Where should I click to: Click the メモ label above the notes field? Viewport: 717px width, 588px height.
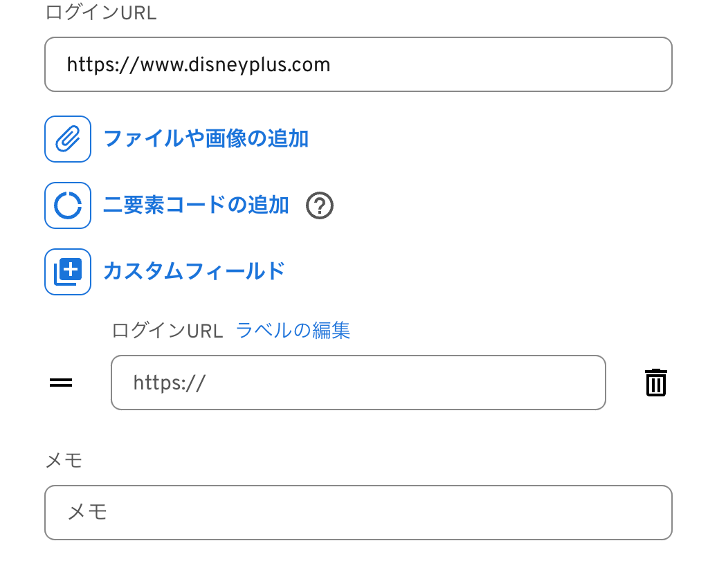click(x=64, y=460)
